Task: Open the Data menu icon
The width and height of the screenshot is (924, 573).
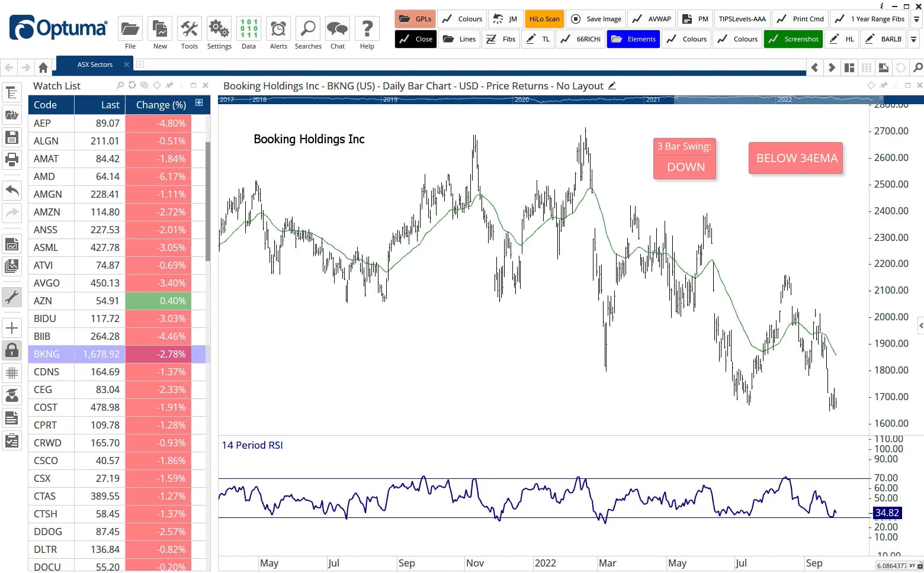Action: (249, 28)
